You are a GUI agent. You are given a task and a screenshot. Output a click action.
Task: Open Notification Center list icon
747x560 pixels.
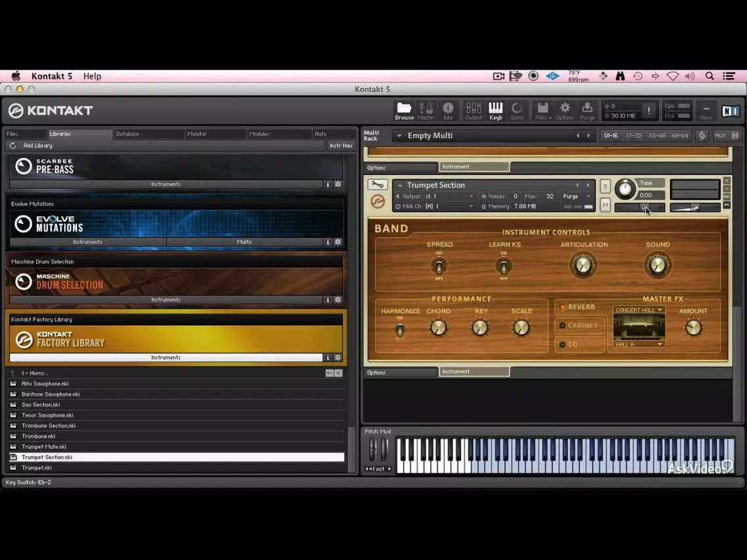tap(729, 76)
